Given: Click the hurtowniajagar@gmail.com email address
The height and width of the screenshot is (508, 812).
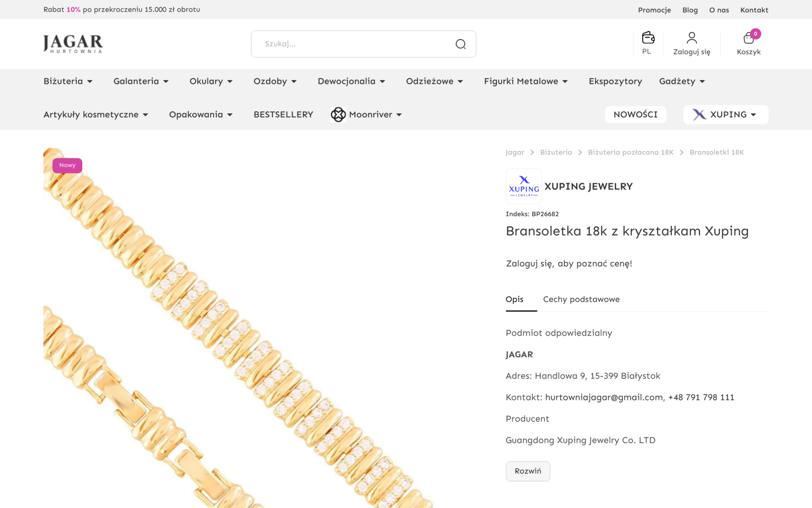Looking at the screenshot, I should [x=604, y=397].
